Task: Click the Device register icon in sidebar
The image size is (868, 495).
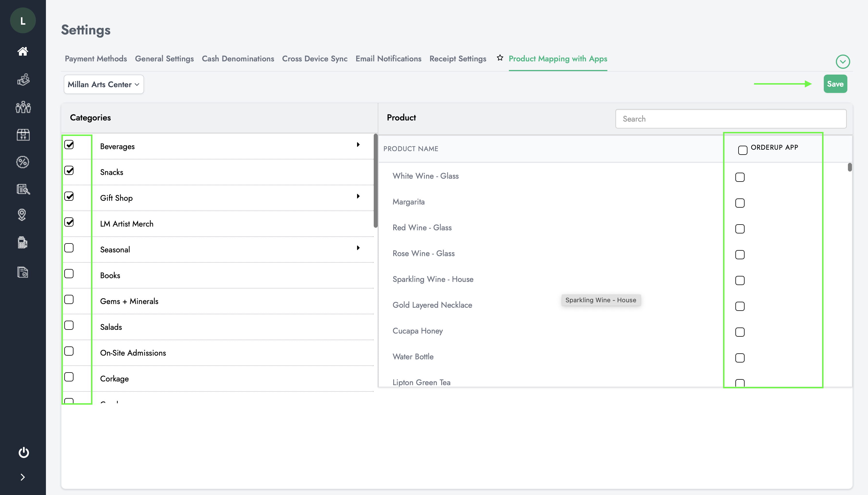Action: [x=23, y=242]
